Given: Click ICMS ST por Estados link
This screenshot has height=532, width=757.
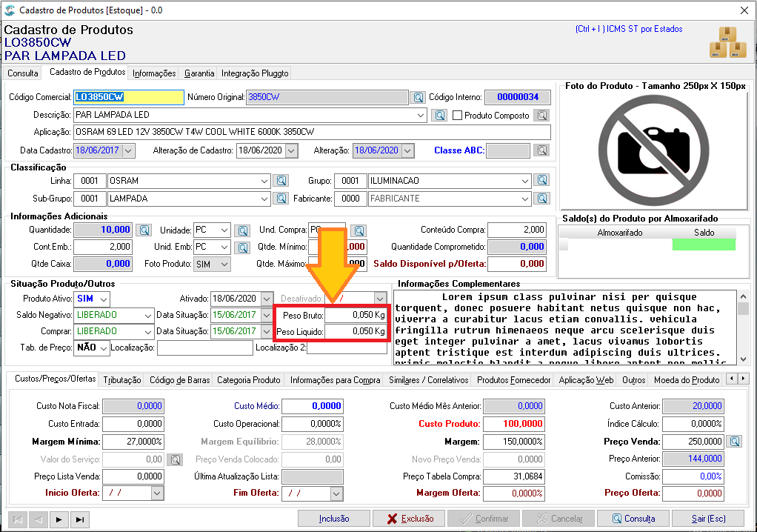Looking at the screenshot, I should (x=629, y=29).
